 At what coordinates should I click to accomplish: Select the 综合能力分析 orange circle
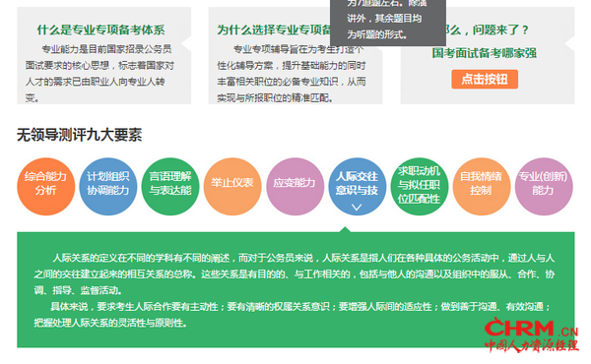click(x=46, y=186)
